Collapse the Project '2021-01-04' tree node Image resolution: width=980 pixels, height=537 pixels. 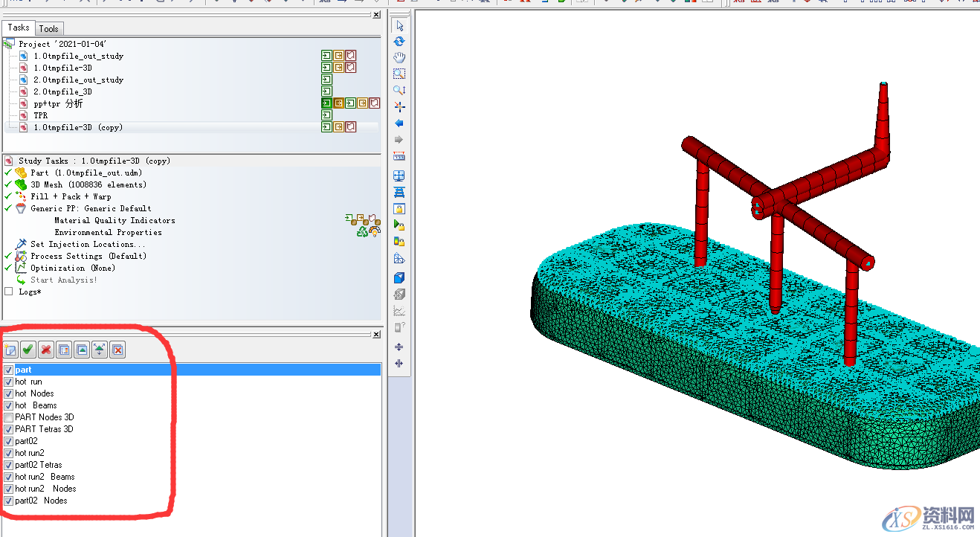[8, 45]
